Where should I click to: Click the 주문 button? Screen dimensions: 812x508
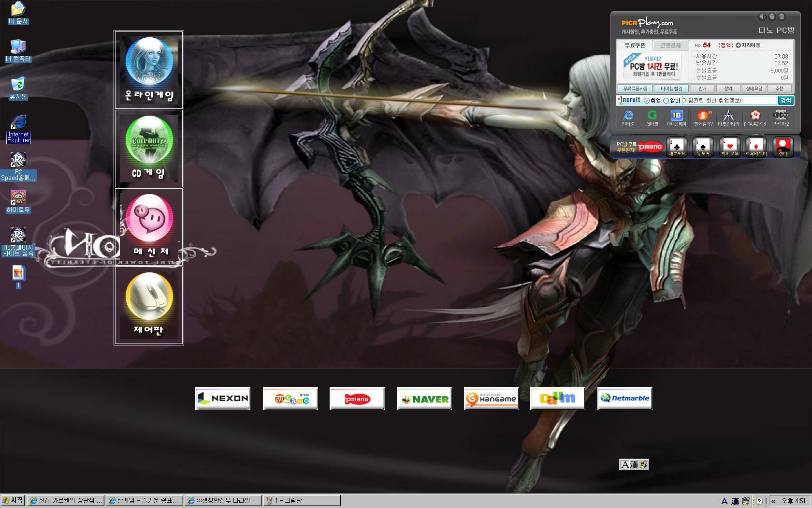[x=779, y=89]
